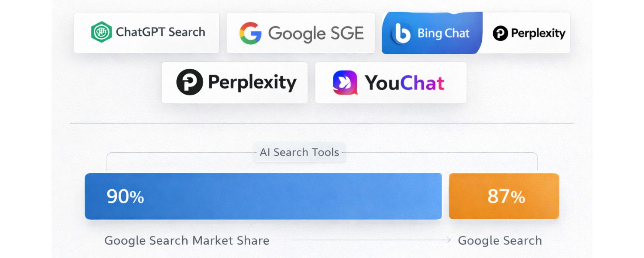Click the YouChat gradient logo icon
The image size is (644, 258).
coord(345,83)
